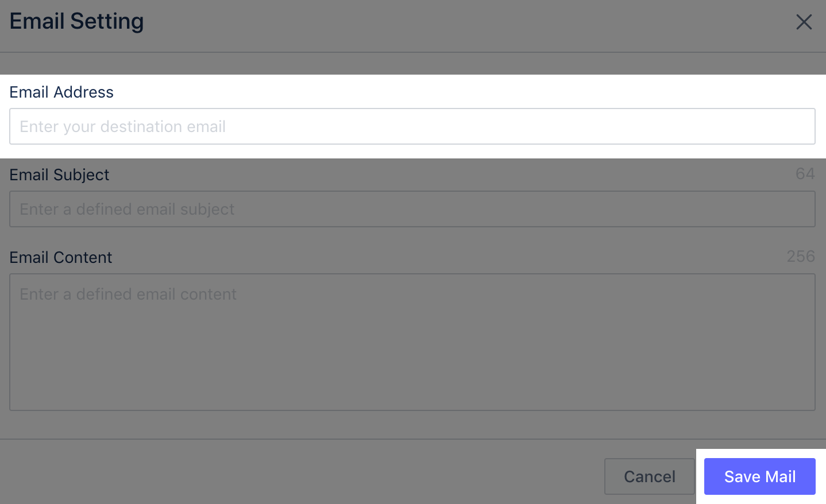
Task: Close the Email Setting dialog
Action: click(804, 22)
